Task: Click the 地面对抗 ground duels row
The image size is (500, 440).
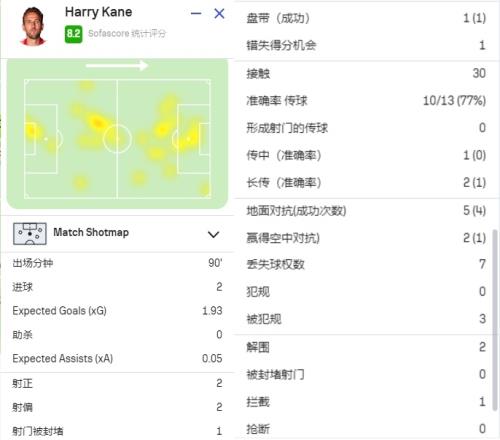Action: coord(366,211)
